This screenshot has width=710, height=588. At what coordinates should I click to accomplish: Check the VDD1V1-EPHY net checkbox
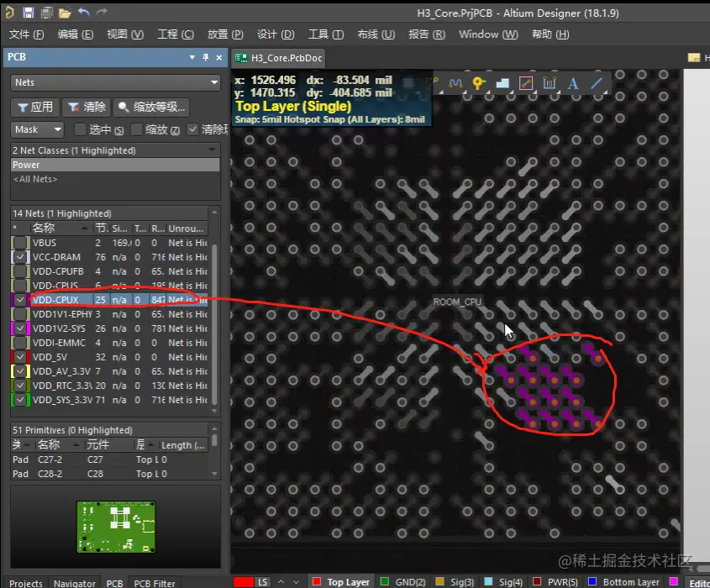click(20, 314)
